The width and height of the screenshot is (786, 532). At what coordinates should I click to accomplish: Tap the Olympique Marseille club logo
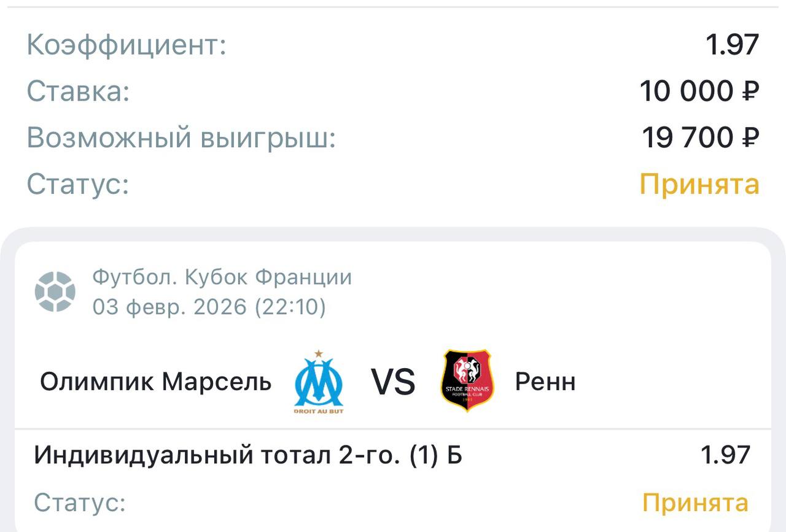(319, 382)
